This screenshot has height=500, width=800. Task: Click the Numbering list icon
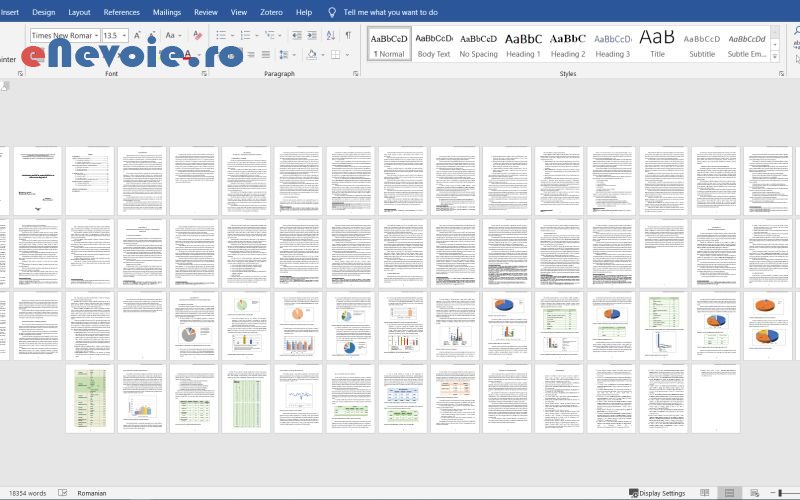tap(247, 35)
